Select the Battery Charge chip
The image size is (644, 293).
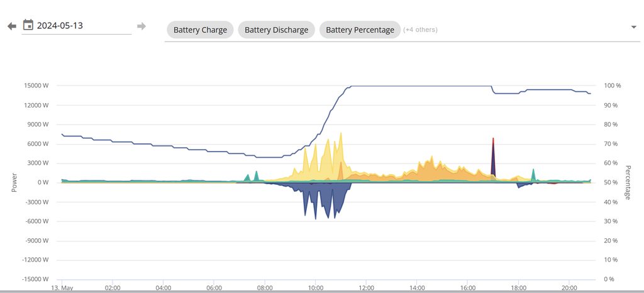pyautogui.click(x=200, y=30)
